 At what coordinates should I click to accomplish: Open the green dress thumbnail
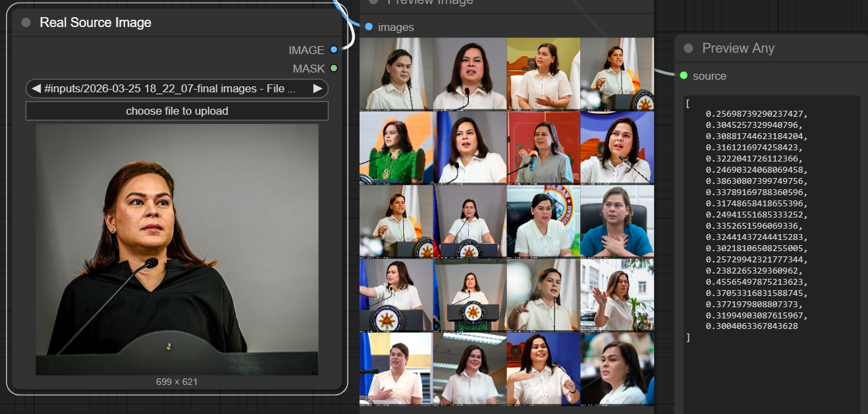396,148
